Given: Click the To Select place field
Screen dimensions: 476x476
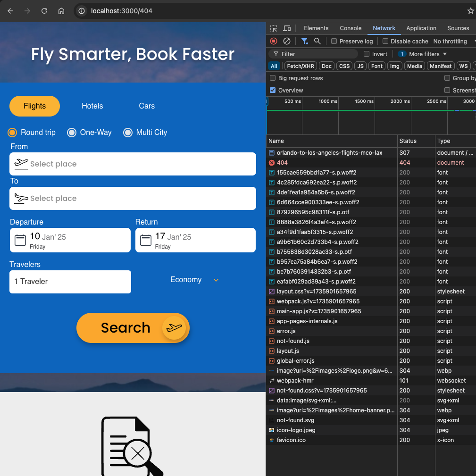Looking at the screenshot, I should [x=133, y=198].
